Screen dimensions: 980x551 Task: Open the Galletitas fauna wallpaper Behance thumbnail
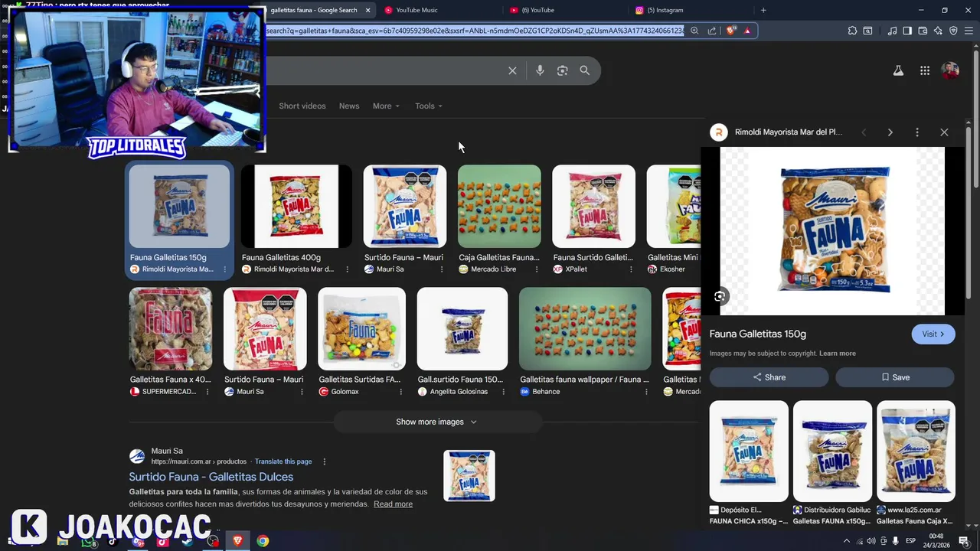(x=585, y=329)
